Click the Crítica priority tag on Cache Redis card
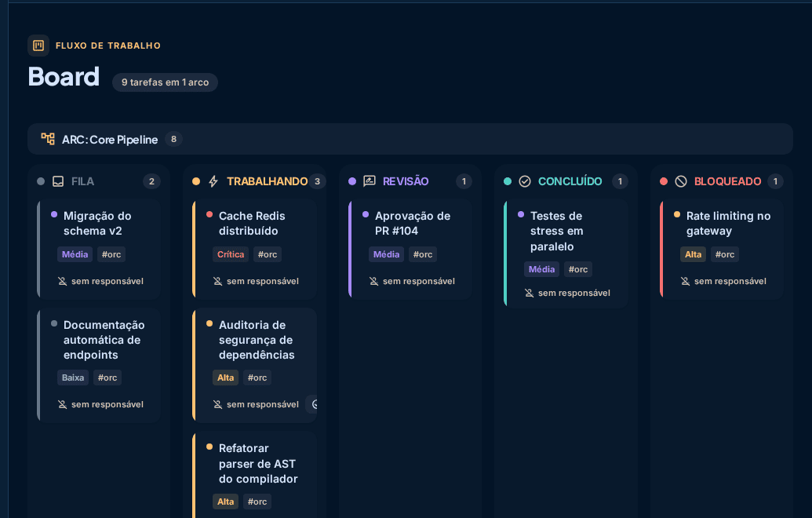 [231, 254]
